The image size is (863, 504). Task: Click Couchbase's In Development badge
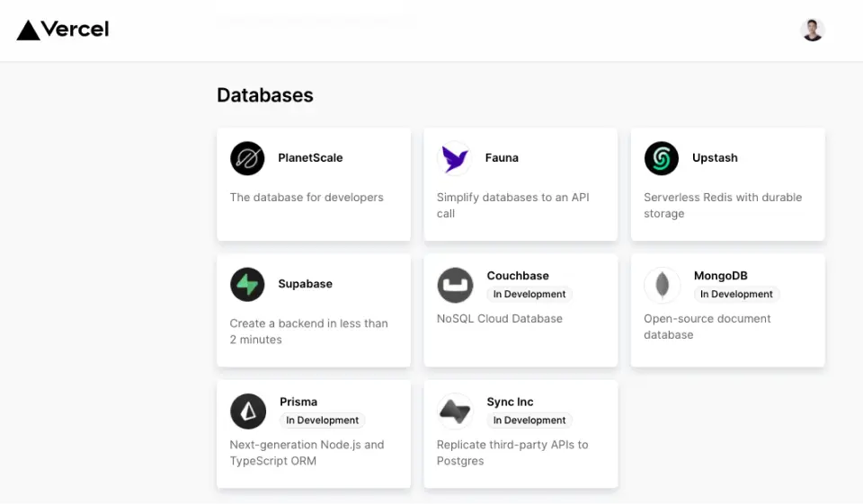coord(529,294)
